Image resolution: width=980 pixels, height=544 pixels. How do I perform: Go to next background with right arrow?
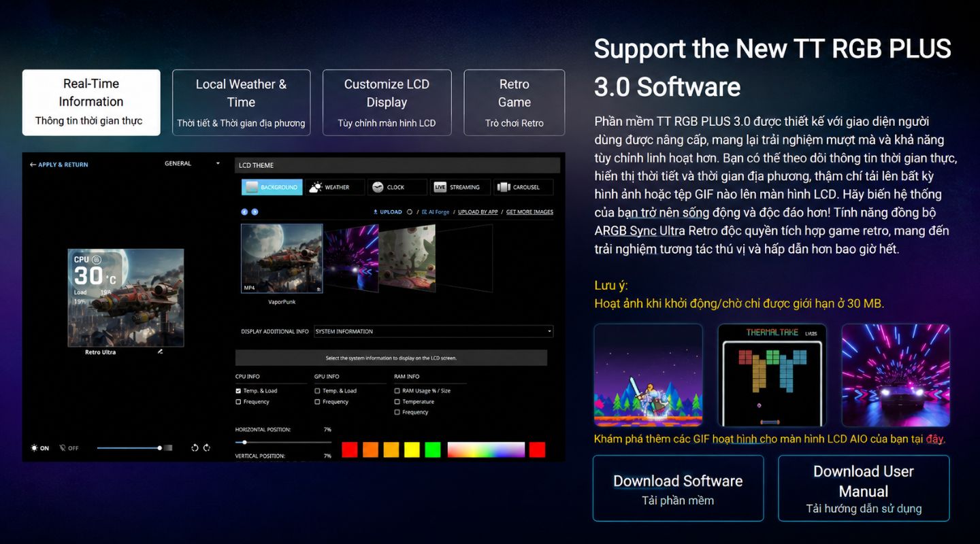point(255,212)
